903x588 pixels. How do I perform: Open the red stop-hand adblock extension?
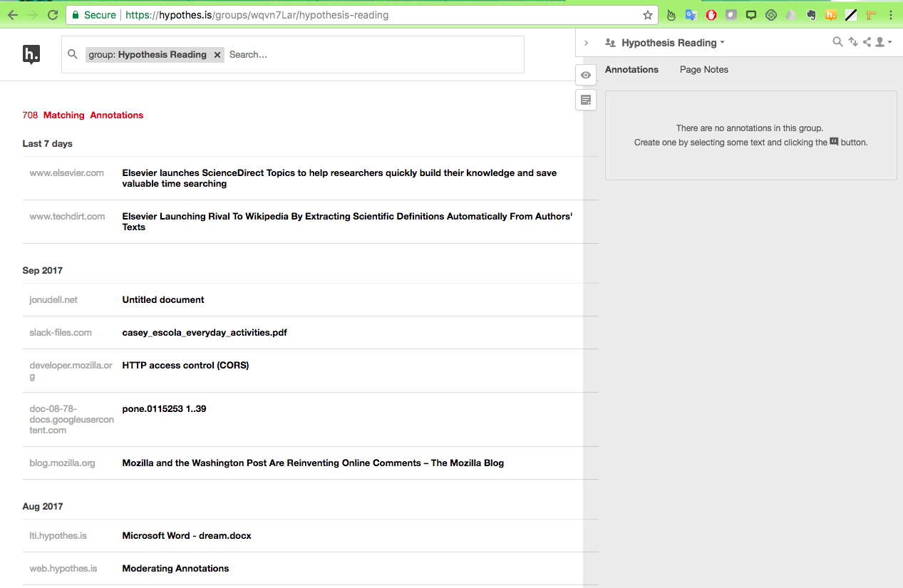pyautogui.click(x=711, y=15)
